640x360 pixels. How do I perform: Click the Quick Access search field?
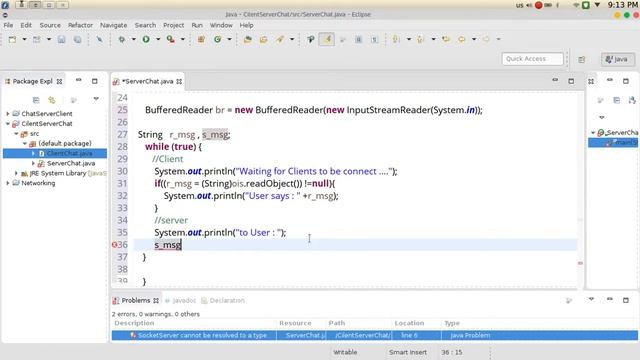(x=532, y=59)
